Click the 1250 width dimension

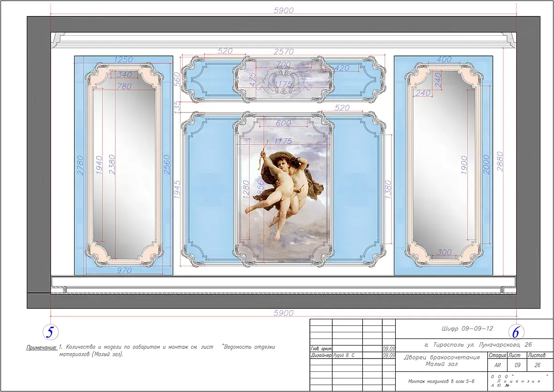tap(123, 60)
